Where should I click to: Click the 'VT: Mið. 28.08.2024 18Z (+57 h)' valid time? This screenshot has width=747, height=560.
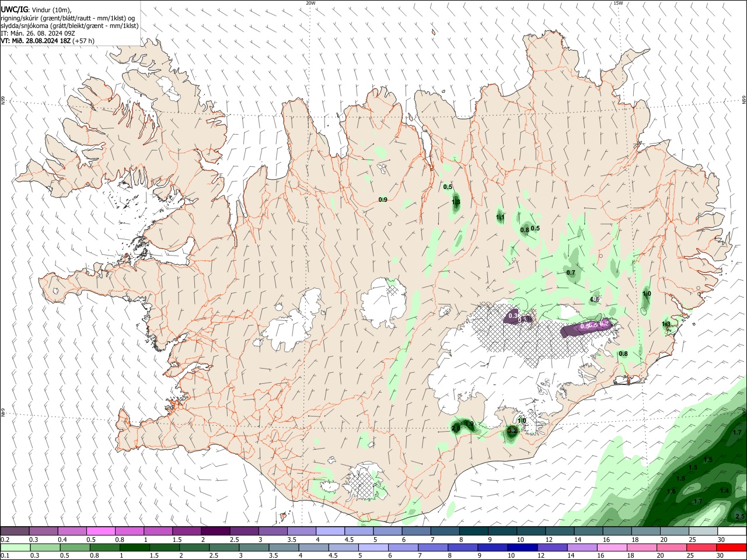pyautogui.click(x=47, y=41)
